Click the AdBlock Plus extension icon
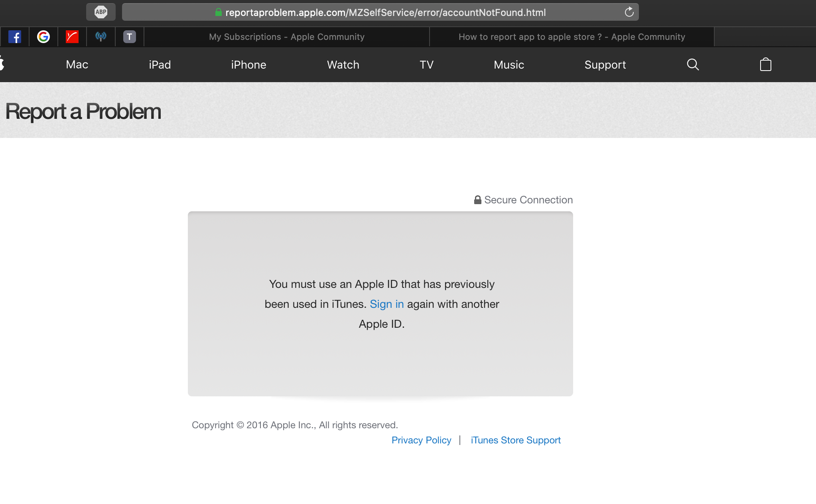This screenshot has width=816, height=504. pyautogui.click(x=101, y=12)
